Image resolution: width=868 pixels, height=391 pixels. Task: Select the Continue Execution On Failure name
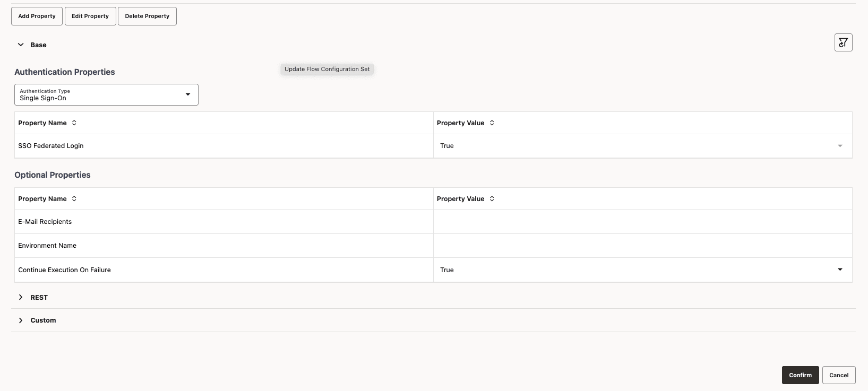(64, 270)
